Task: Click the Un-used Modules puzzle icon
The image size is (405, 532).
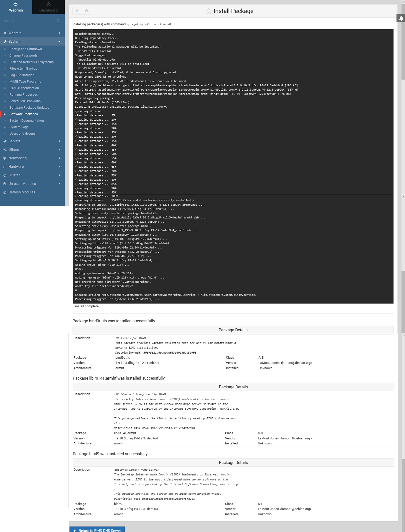Action: [x=5, y=184]
